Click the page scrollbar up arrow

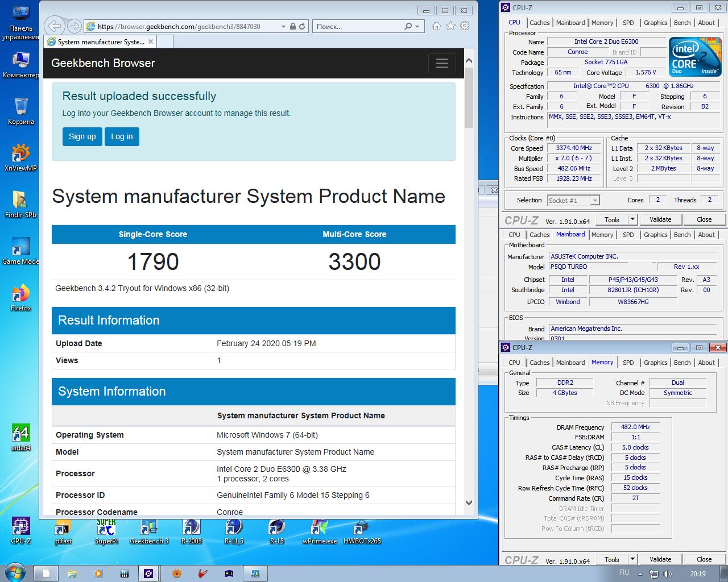click(x=469, y=60)
